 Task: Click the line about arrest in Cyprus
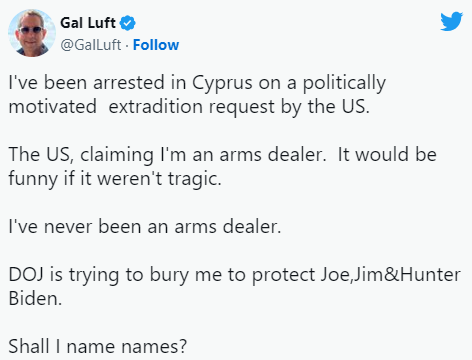tap(197, 83)
